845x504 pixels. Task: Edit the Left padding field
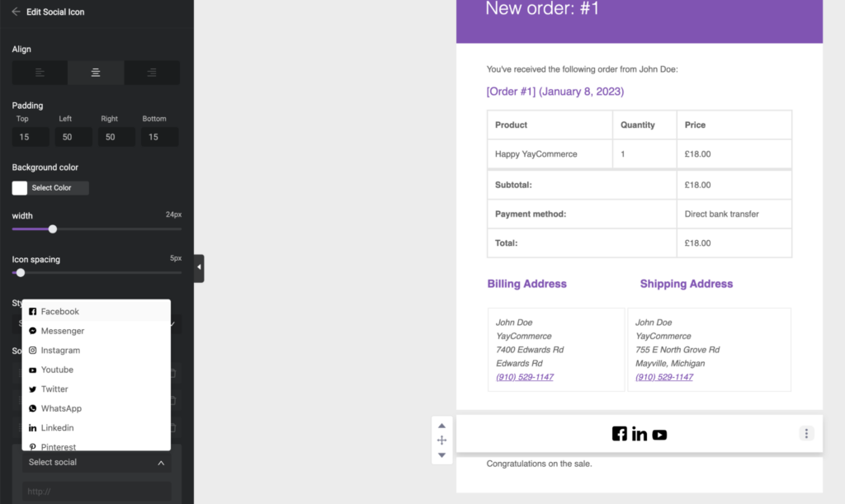(x=73, y=137)
